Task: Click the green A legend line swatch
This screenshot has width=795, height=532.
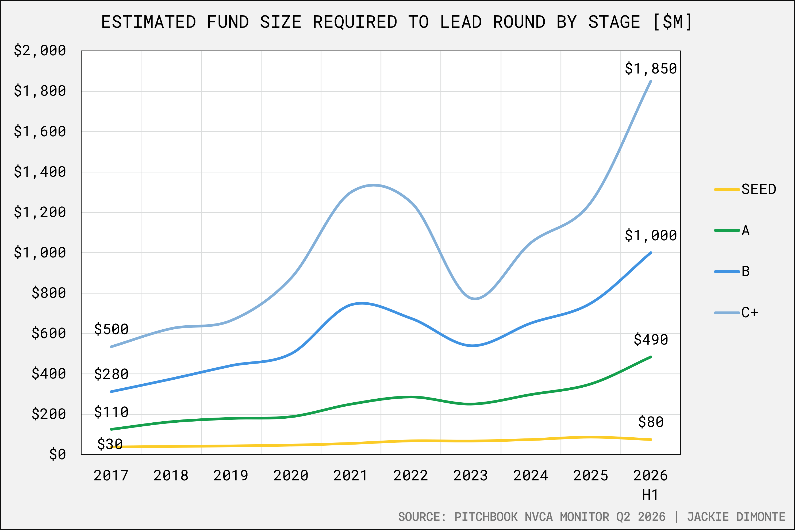Action: pyautogui.click(x=727, y=230)
